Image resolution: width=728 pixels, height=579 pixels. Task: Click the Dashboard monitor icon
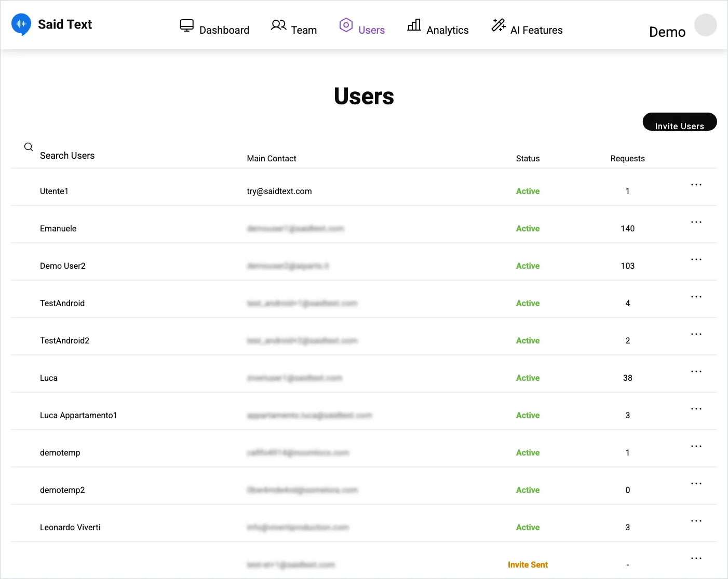(x=187, y=25)
